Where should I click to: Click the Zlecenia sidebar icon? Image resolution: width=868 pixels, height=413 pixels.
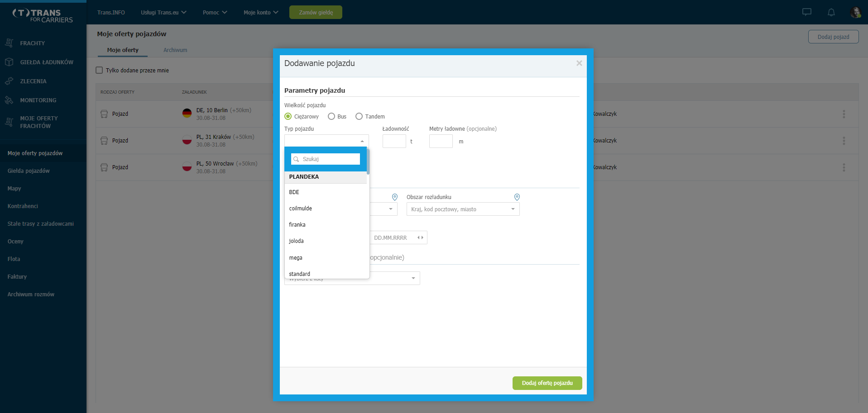click(x=9, y=81)
